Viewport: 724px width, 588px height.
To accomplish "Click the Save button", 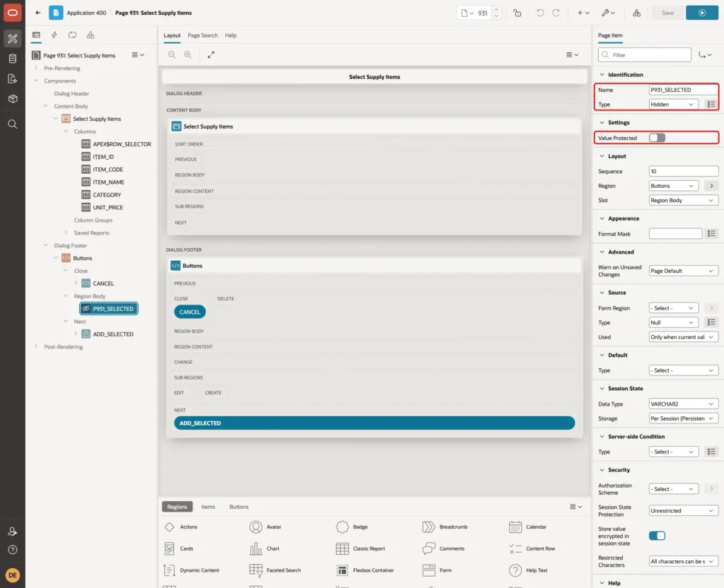I will click(667, 13).
